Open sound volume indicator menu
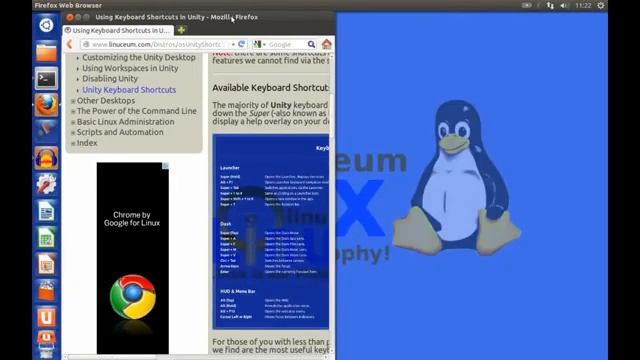This screenshot has width=640, height=360. point(564,5)
